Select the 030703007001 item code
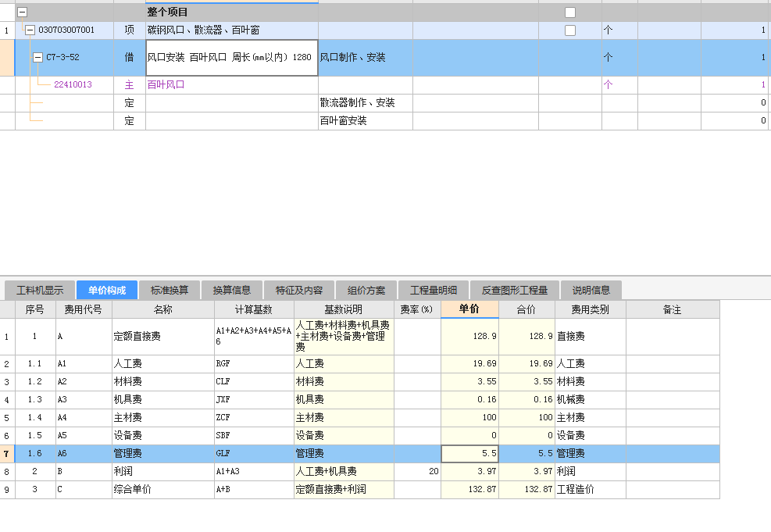The width and height of the screenshot is (771, 532). click(x=66, y=30)
